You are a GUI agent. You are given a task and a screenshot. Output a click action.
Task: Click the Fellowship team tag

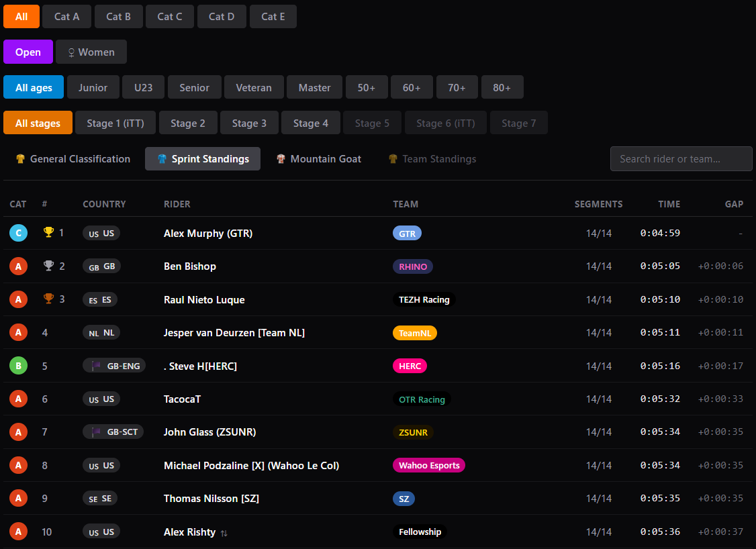point(420,532)
